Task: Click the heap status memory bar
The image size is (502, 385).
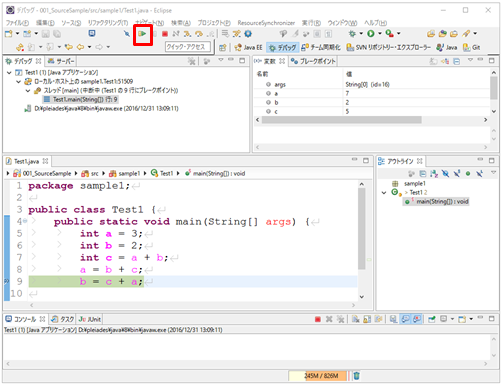Action: [x=318, y=376]
